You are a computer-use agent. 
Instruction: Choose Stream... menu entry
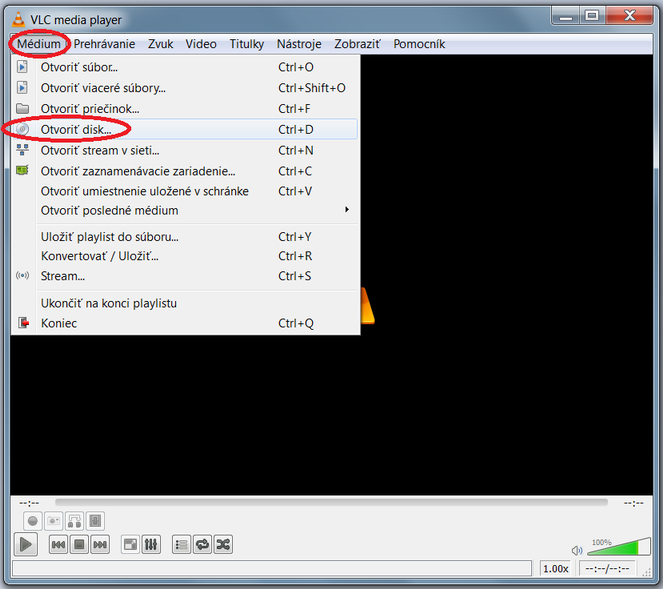tap(185, 276)
